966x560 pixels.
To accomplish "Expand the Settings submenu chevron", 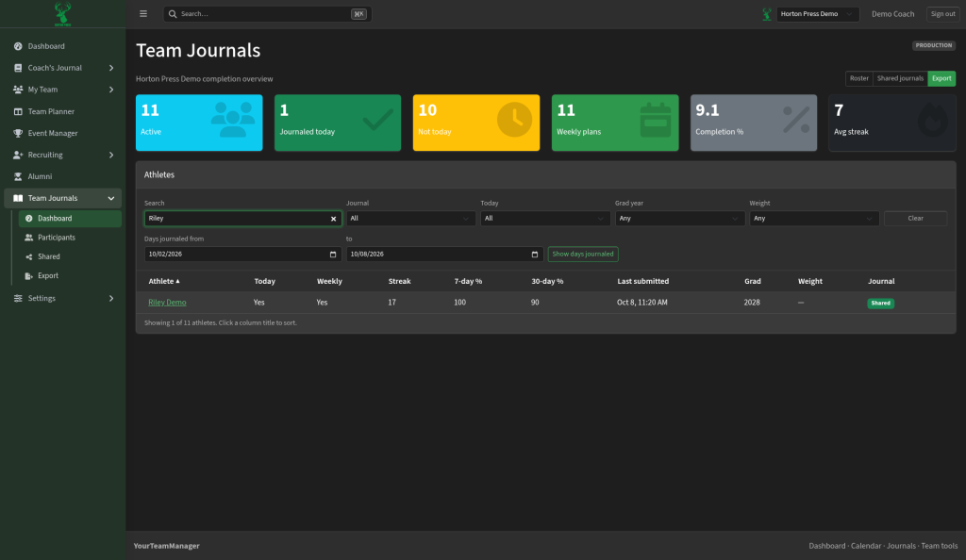I will (x=111, y=299).
